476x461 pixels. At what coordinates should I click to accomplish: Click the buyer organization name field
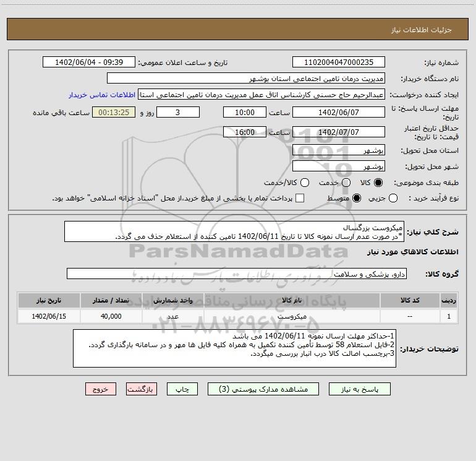246,79
